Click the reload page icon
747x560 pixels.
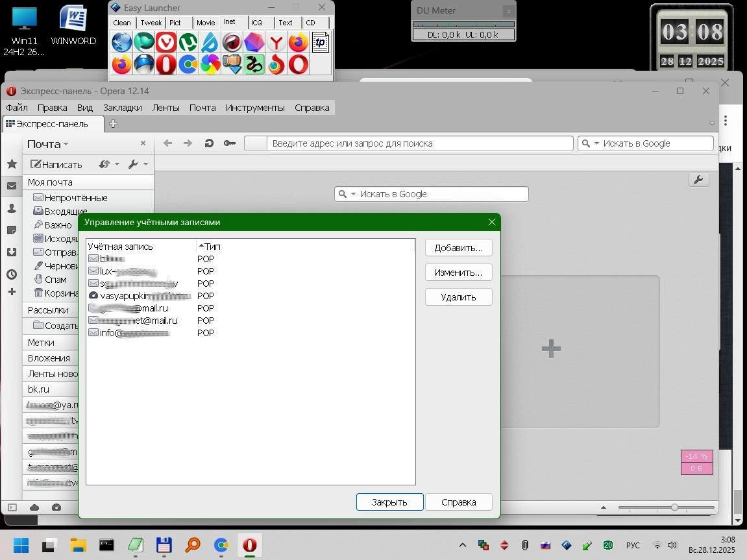pos(209,143)
